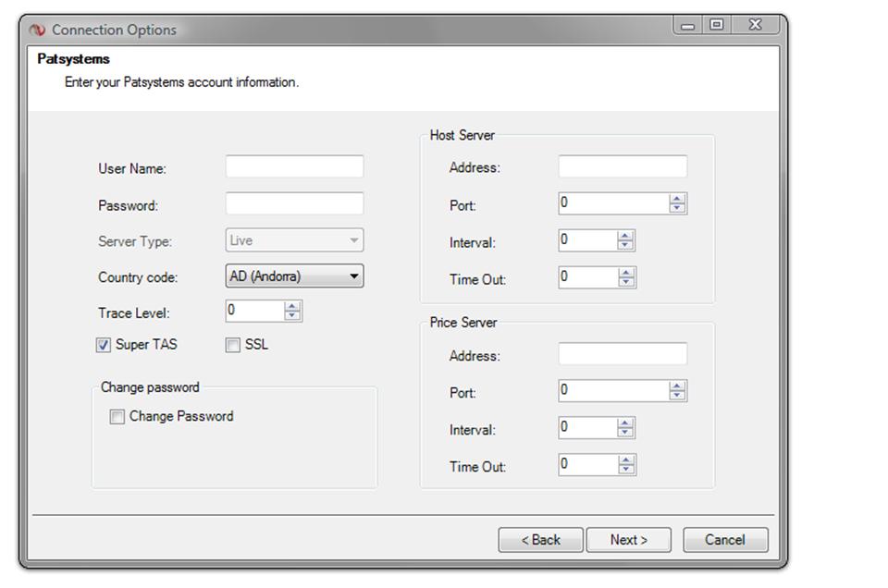The height and width of the screenshot is (588, 888).
Task: Click the 'Host Server' group label
Action: [x=462, y=135]
